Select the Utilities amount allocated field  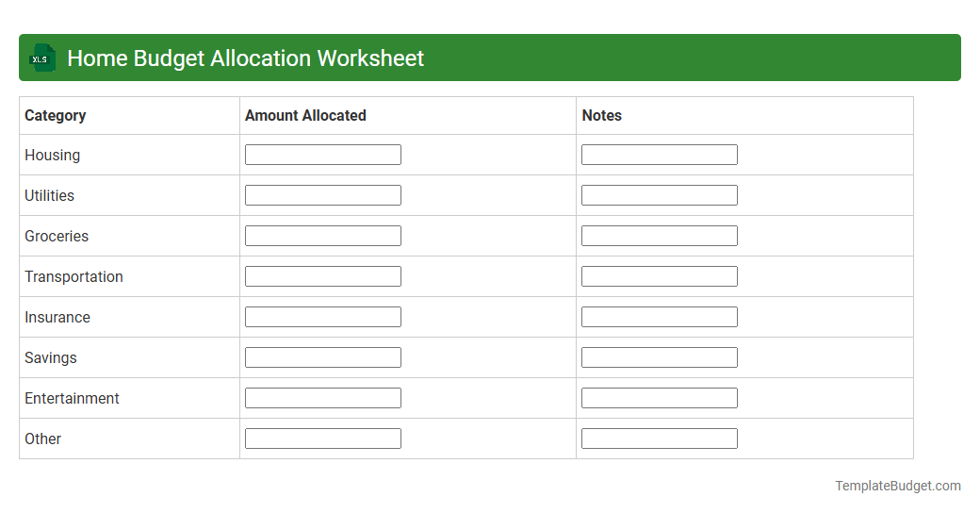tap(323, 195)
